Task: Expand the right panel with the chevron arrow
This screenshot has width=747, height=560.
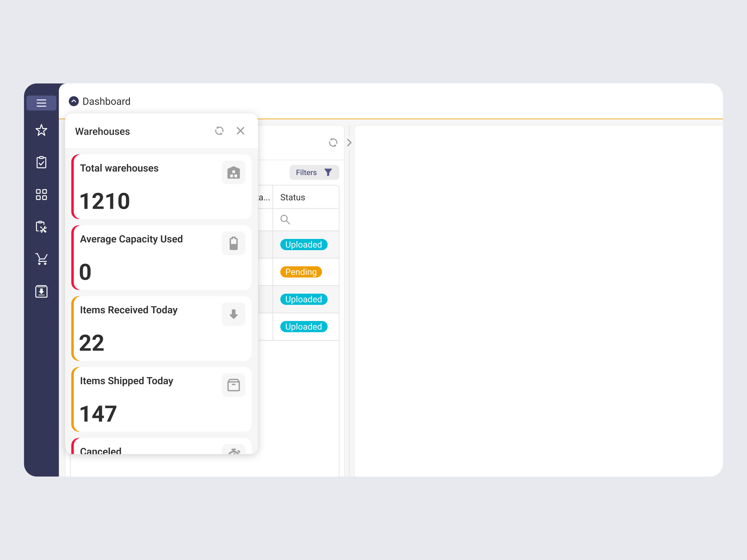Action: tap(349, 143)
